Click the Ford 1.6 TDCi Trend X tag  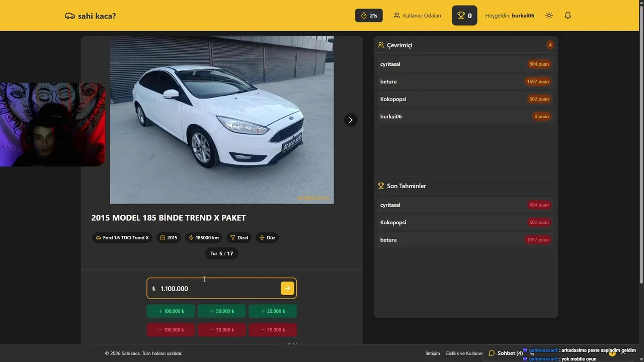click(x=122, y=238)
